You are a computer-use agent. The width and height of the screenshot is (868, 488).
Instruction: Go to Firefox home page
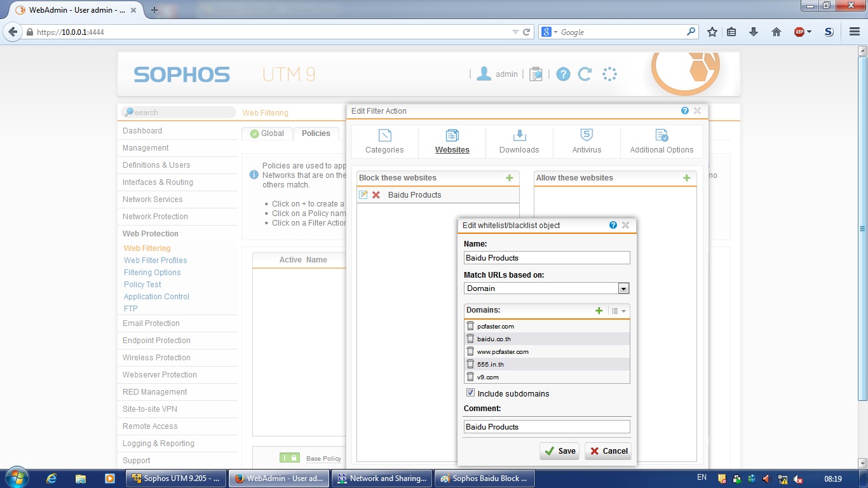tap(776, 32)
